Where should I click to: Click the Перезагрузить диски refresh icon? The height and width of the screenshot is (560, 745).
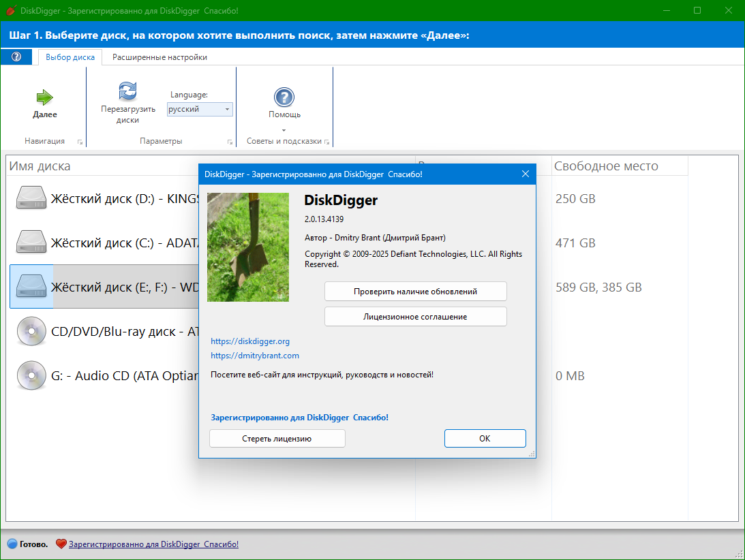click(127, 91)
